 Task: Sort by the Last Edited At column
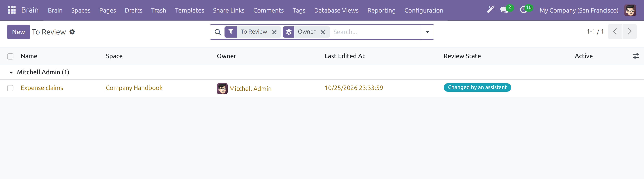[x=345, y=56]
